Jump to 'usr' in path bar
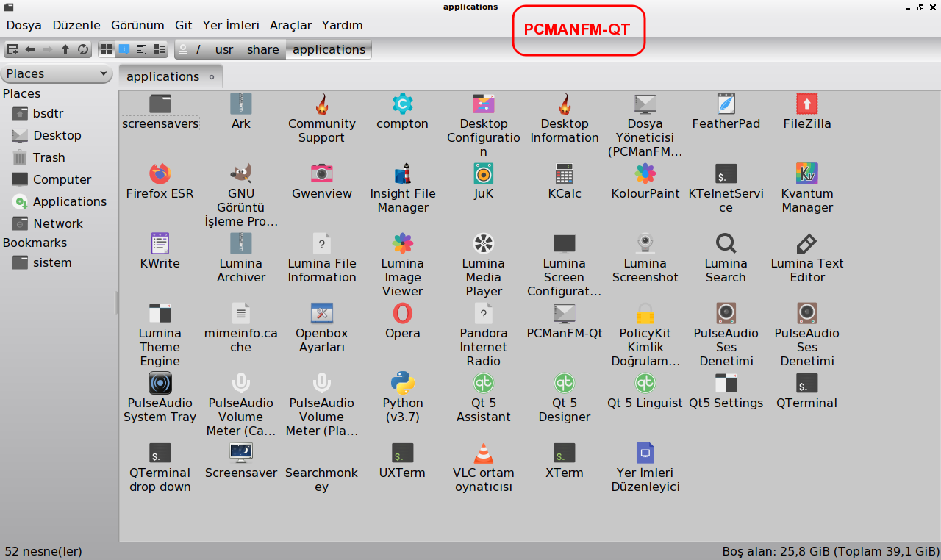This screenshot has width=941, height=560. point(224,49)
